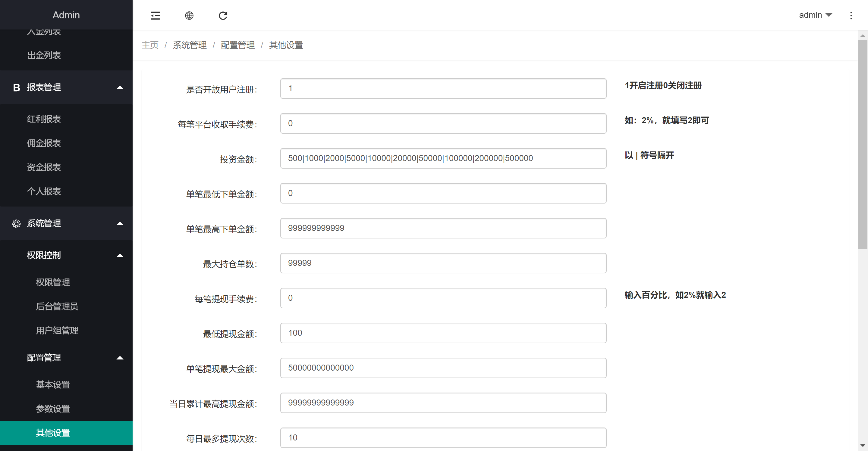Click the Admin logo title
868x451 pixels.
click(x=66, y=15)
